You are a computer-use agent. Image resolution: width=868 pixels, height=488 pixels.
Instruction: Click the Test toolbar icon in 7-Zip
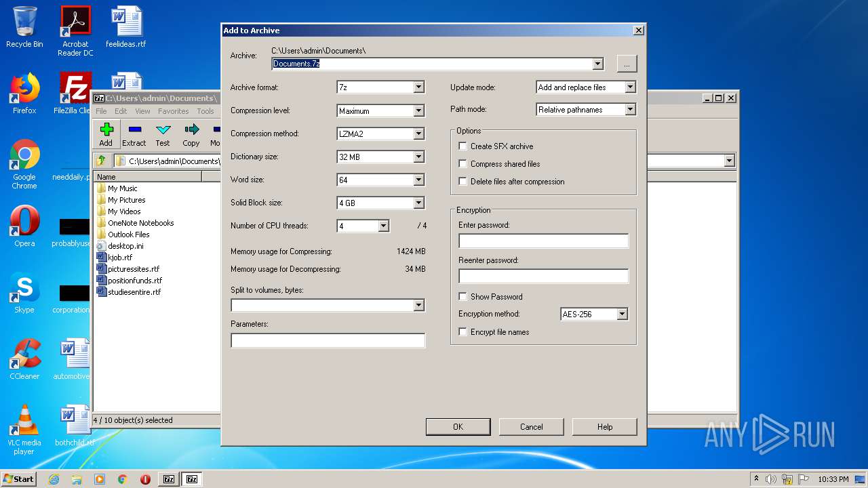[x=163, y=134]
